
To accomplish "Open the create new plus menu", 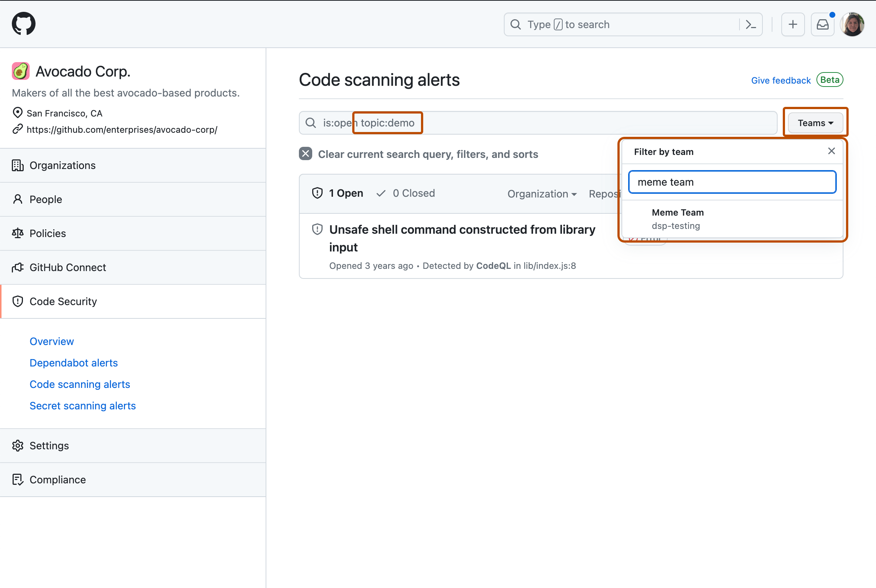I will click(793, 25).
